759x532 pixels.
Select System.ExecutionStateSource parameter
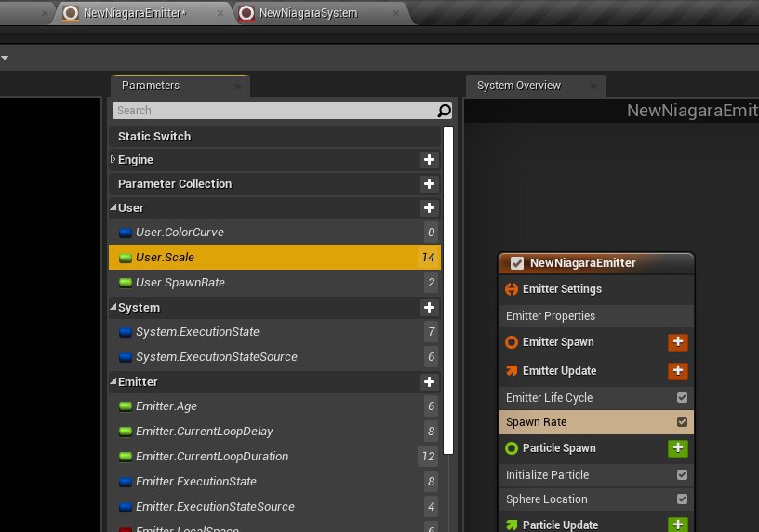pos(274,357)
